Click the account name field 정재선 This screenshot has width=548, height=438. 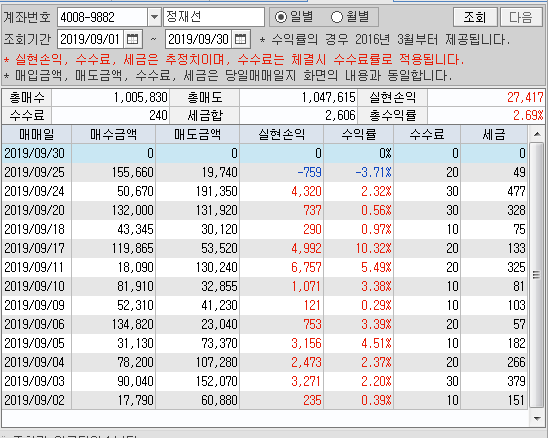[x=214, y=17]
